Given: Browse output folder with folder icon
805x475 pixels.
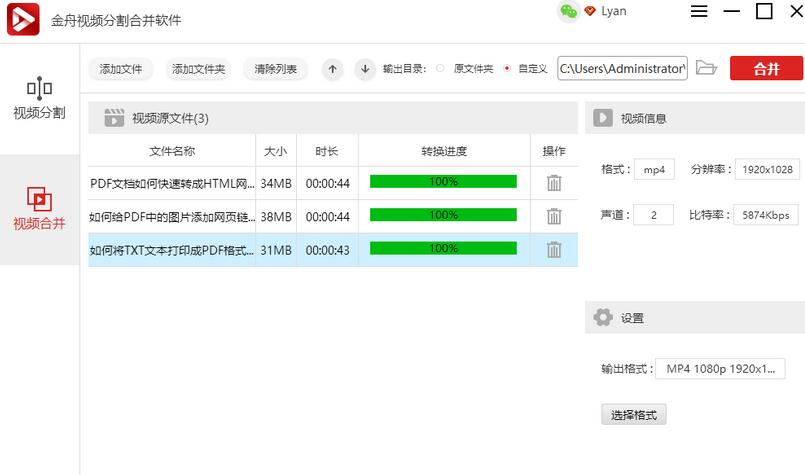Looking at the screenshot, I should click(706, 68).
